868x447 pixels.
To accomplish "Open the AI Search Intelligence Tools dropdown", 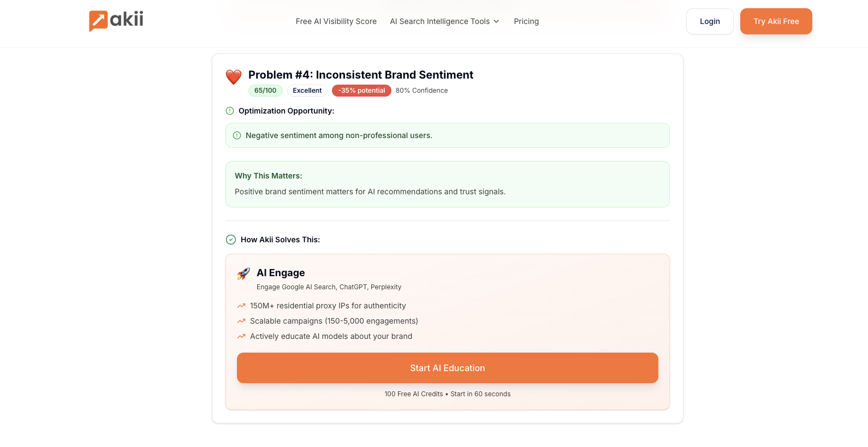I will point(439,21).
